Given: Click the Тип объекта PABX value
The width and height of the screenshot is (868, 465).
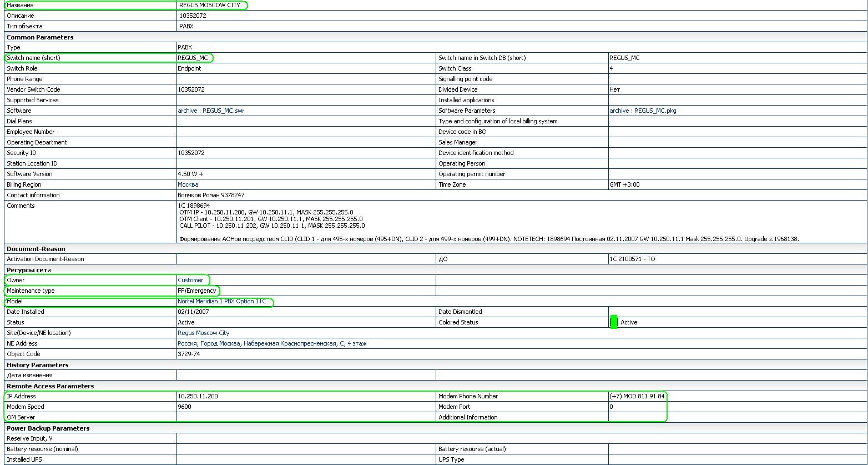Looking at the screenshot, I should point(186,26).
